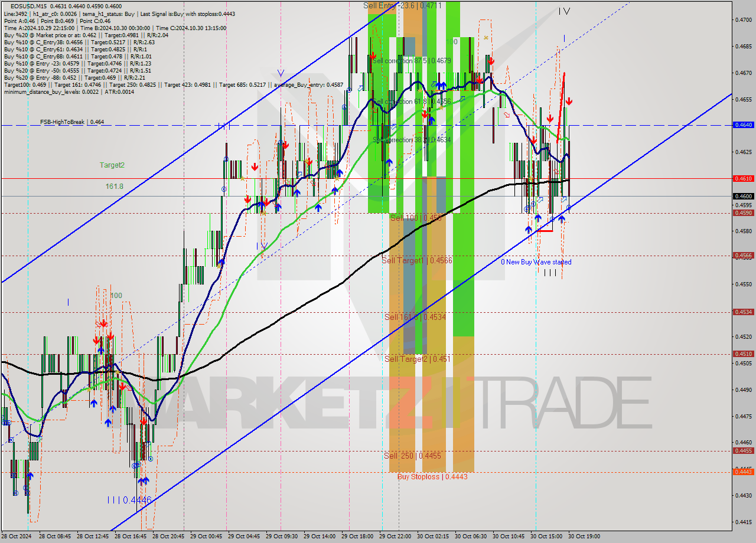Select Sell correction 61.8 | 0.4656 label

[412, 102]
